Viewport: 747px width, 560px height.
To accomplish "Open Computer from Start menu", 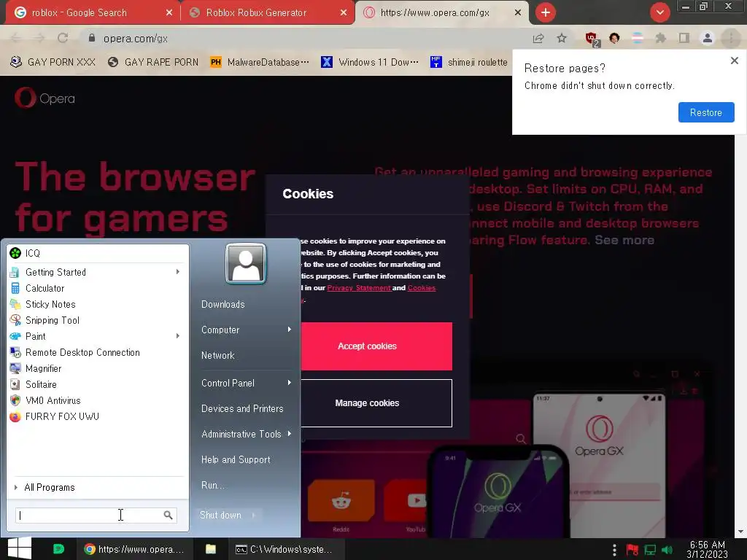I will 220,330.
